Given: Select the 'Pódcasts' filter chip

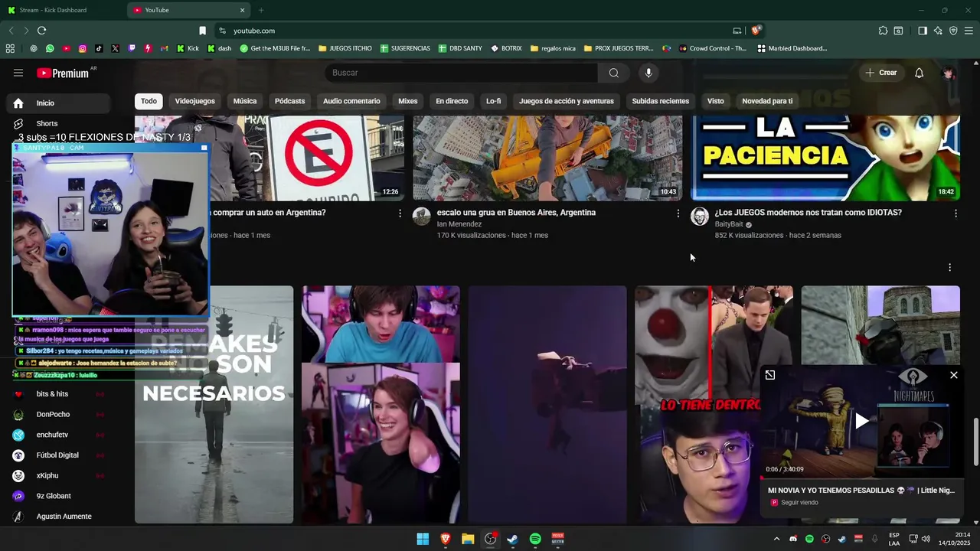Looking at the screenshot, I should point(289,101).
